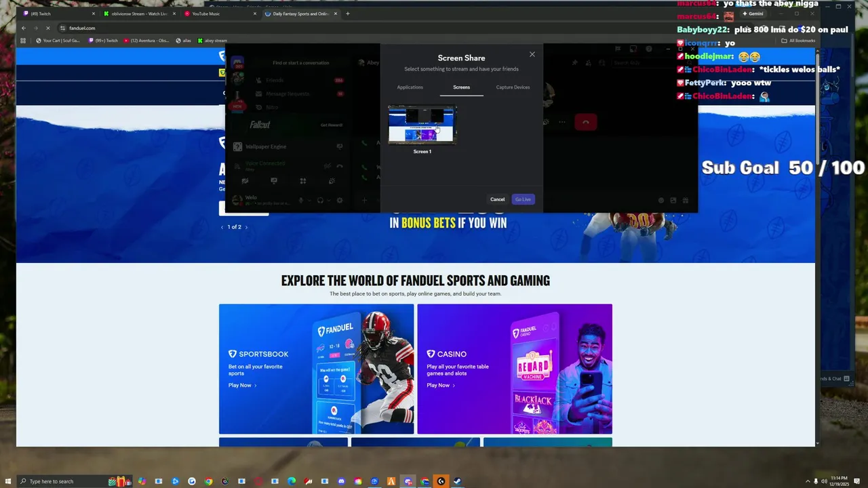Open the (12) Aventura bookmark
868x488 pixels.
click(146, 41)
